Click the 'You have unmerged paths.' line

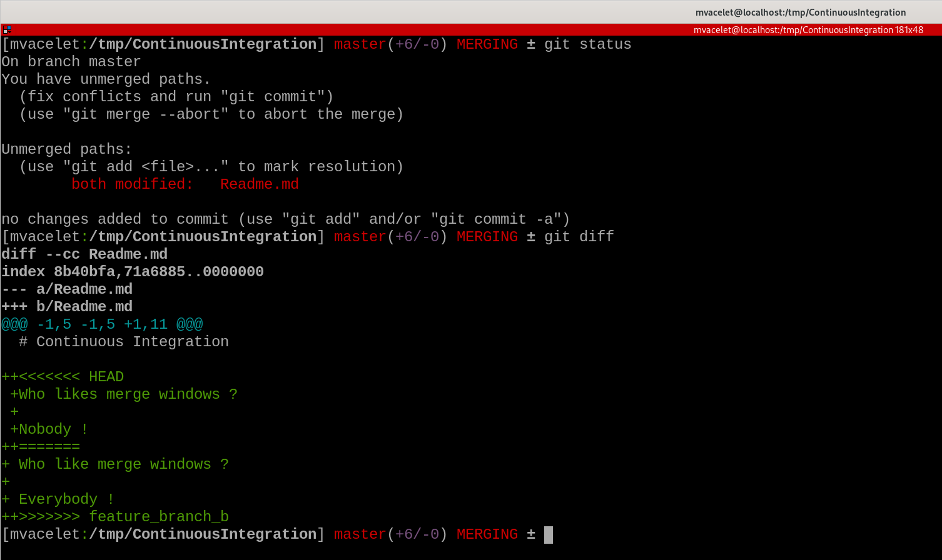(106, 79)
